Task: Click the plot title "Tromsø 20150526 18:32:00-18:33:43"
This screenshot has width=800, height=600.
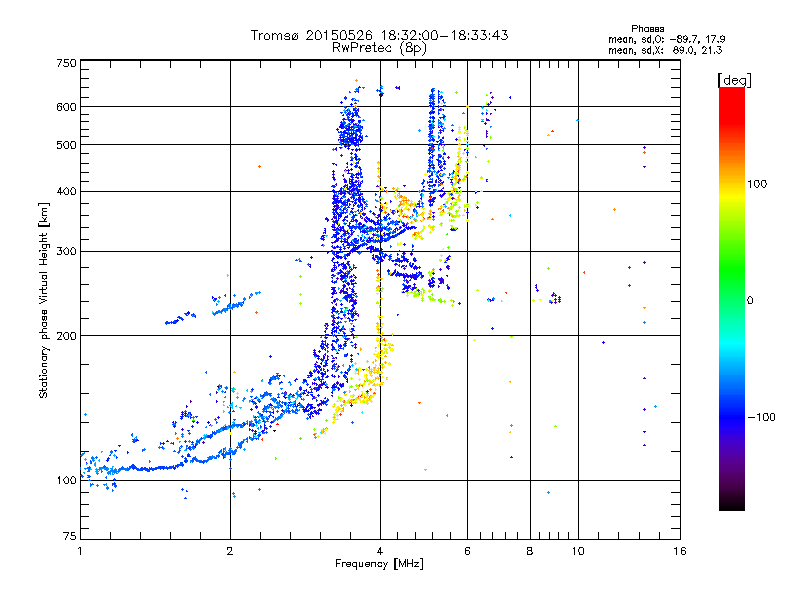Action: 380,35
